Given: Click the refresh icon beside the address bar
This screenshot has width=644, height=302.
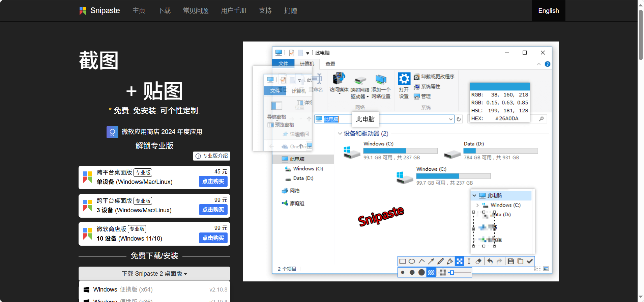Looking at the screenshot, I should tap(459, 119).
